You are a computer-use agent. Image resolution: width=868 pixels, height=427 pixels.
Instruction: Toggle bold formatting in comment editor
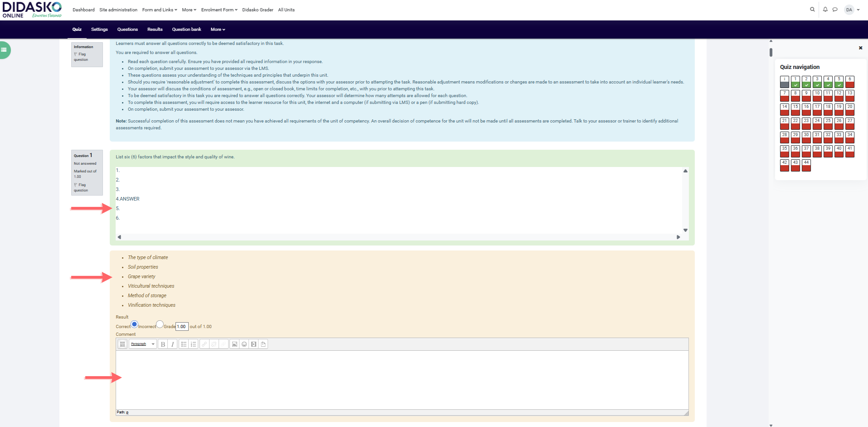click(x=163, y=344)
